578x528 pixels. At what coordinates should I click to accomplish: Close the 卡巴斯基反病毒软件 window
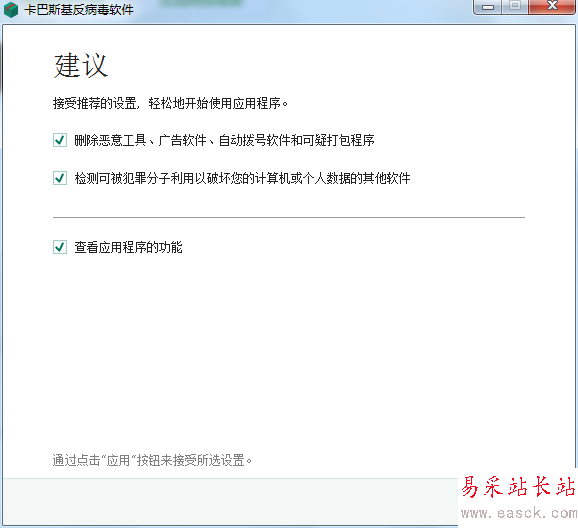pos(552,7)
